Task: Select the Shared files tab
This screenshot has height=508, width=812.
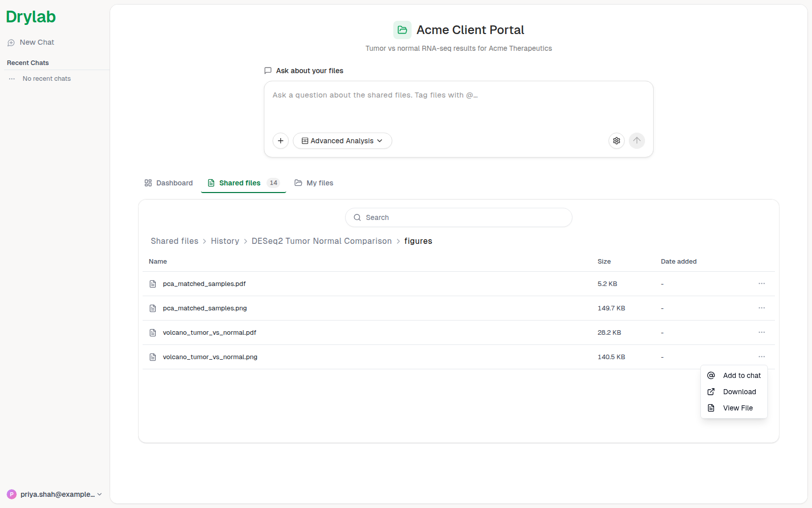Action: coord(244,183)
